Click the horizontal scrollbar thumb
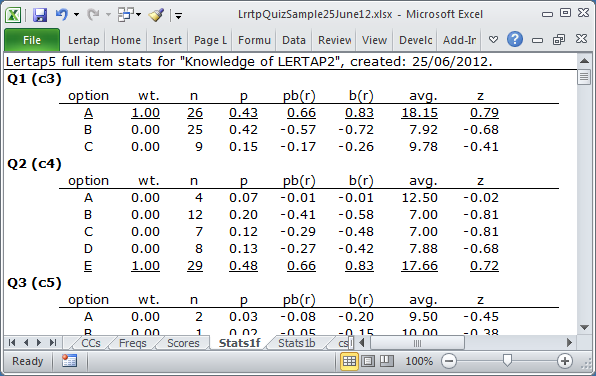The height and width of the screenshot is (376, 596). [x=417, y=343]
